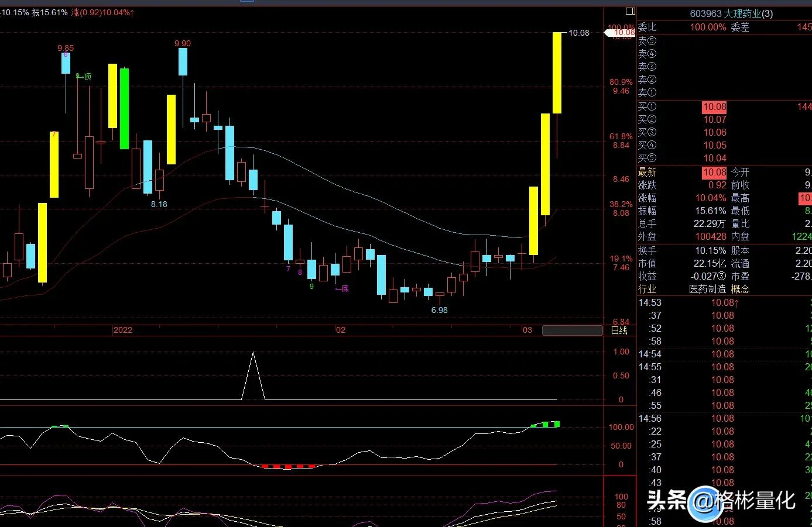Click the 9.90 high price label
Screen dimensions: 812x527
183,43
